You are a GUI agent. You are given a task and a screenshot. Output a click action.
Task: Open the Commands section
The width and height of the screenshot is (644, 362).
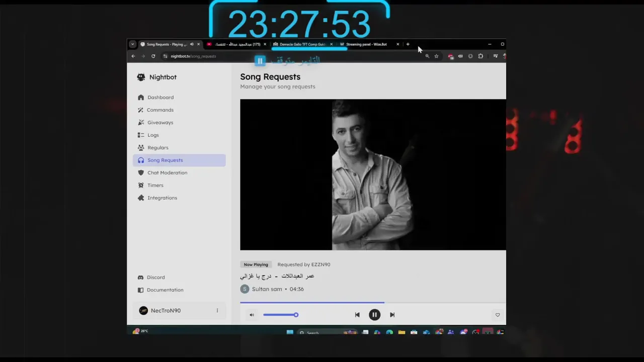(179, 110)
